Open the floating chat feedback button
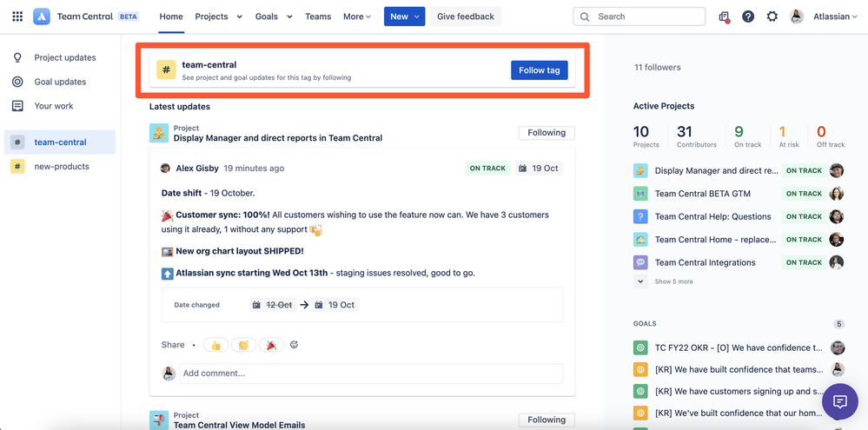Screen dimensions: 868x430 pyautogui.click(x=840, y=401)
